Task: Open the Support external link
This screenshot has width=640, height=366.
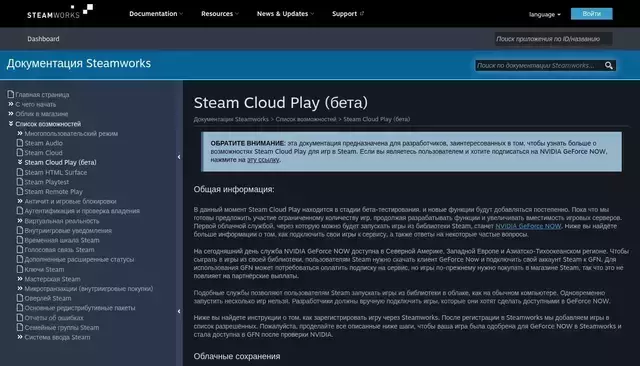Action: pos(348,14)
